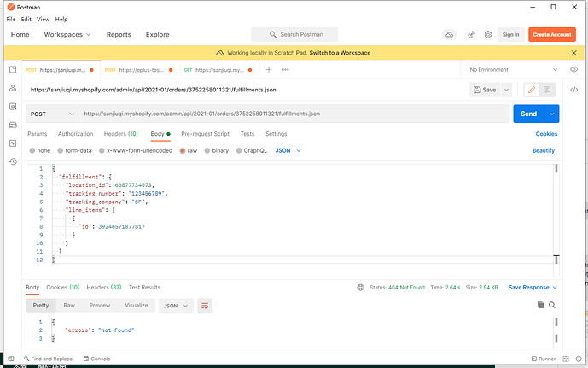Open the code snippet panel icon
This screenshot has width=588, height=368.
coord(573,89)
